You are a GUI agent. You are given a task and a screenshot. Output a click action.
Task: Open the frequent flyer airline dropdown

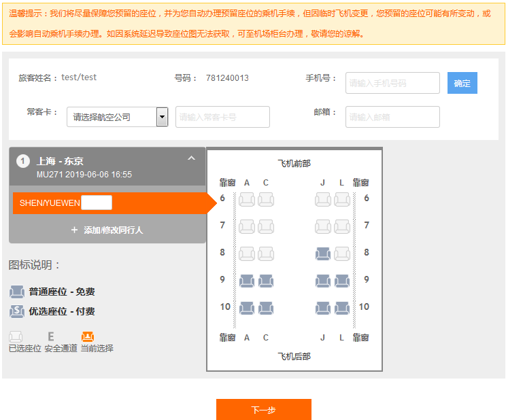tap(162, 117)
